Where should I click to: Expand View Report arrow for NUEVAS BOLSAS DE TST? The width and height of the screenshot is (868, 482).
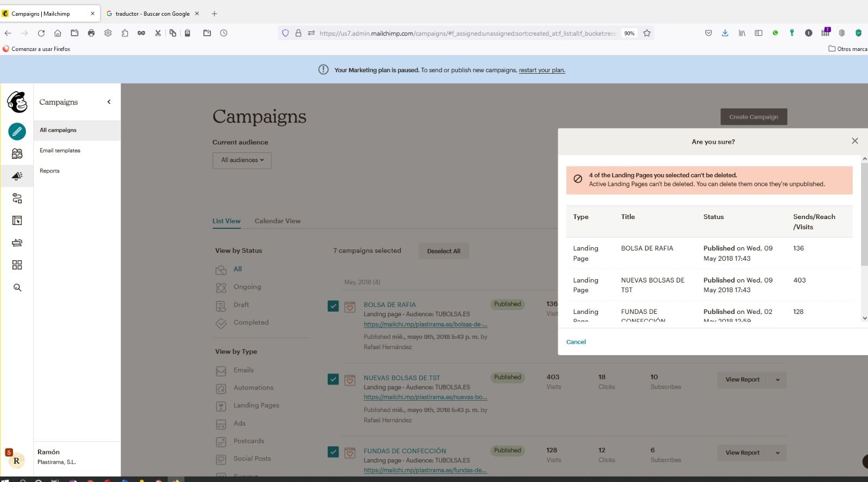click(x=777, y=380)
